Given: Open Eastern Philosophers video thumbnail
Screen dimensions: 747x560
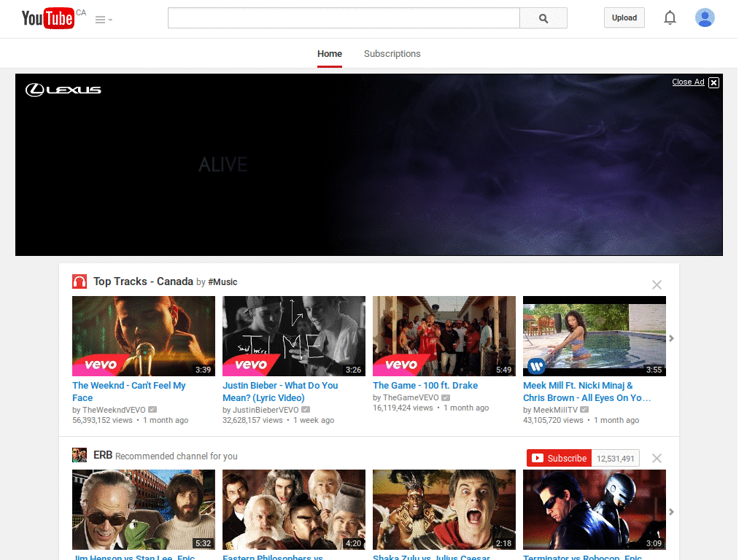Looking at the screenshot, I should 294,510.
